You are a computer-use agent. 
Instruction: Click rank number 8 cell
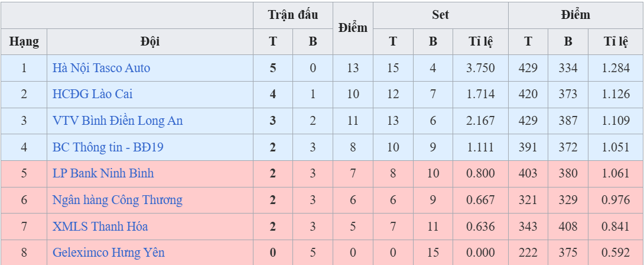click(24, 253)
